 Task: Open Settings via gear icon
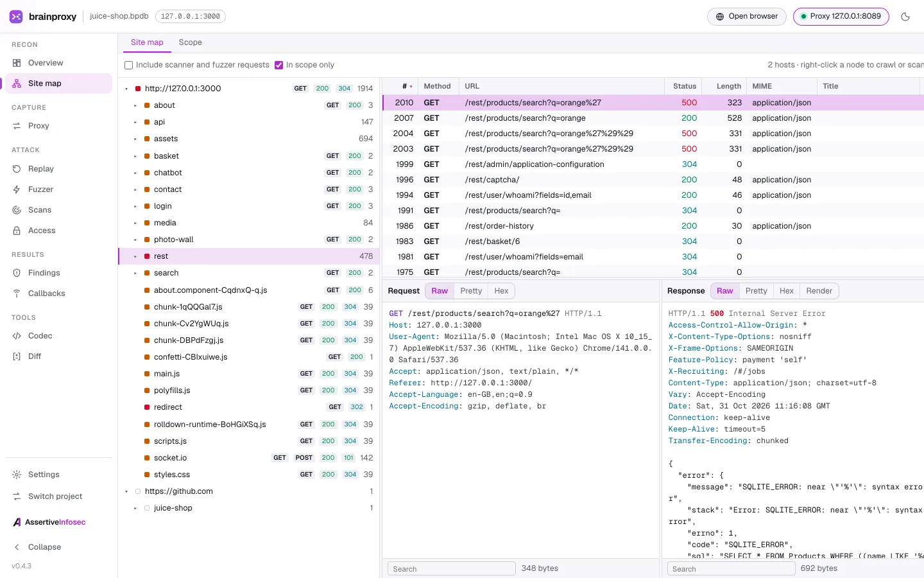[x=17, y=475]
